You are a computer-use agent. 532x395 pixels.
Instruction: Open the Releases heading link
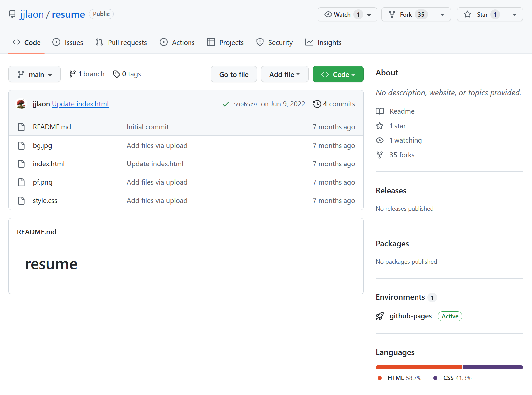pyautogui.click(x=391, y=191)
